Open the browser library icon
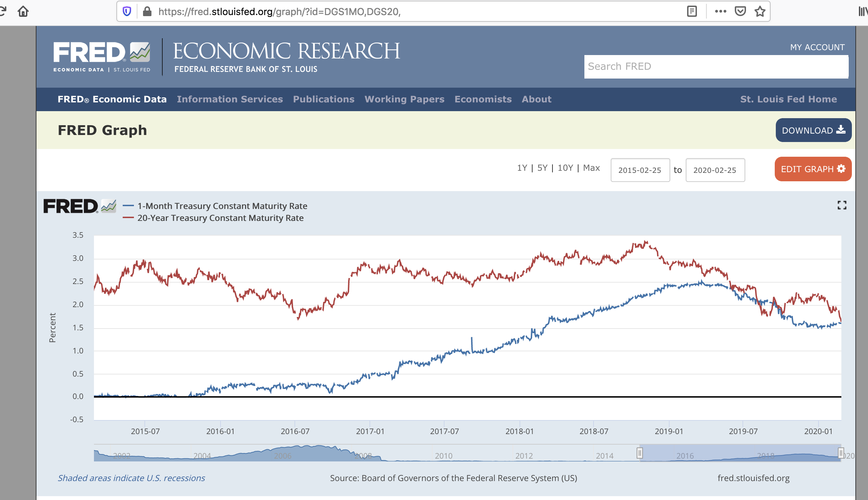The image size is (868, 500). tap(863, 12)
